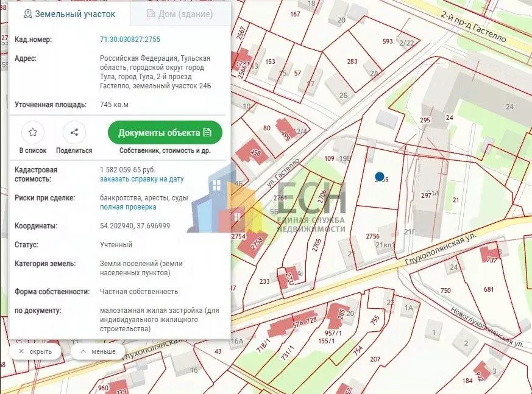Follow the заказать справку на дату link

(142, 179)
